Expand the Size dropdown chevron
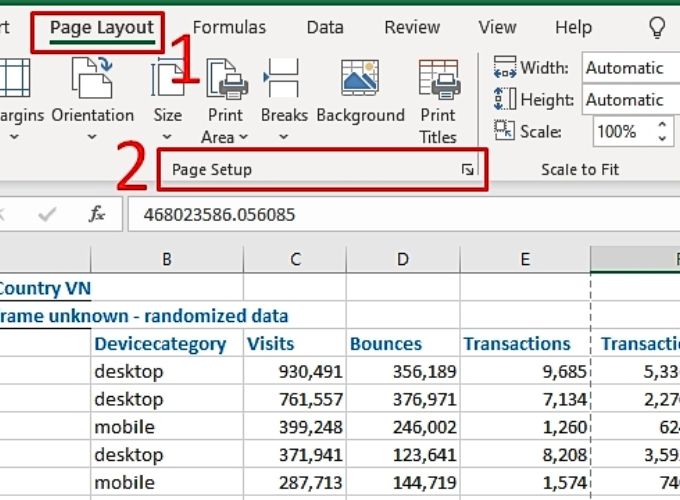Screen dimensions: 680x500 167,137
